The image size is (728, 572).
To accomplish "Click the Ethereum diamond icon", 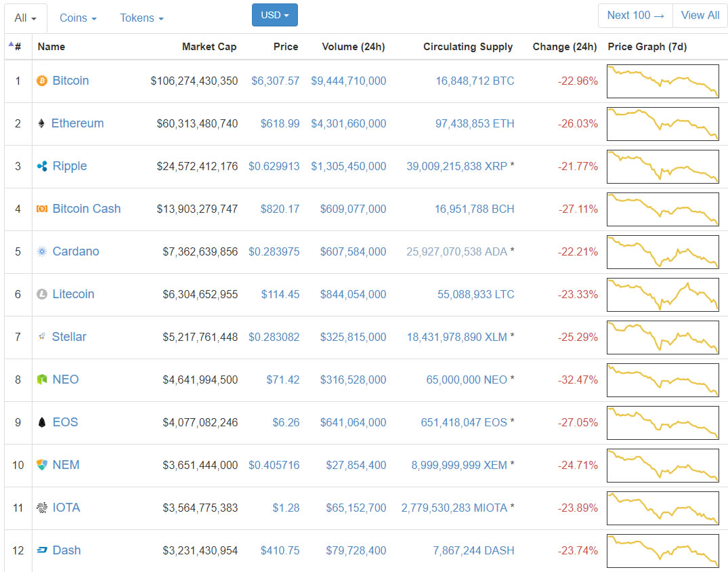I will 41,123.
